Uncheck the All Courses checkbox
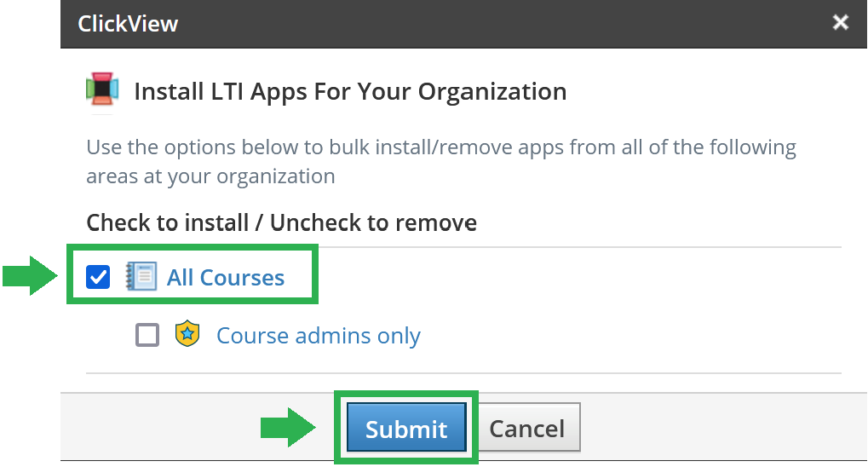Screen dimensions: 868x467 pyautogui.click(x=98, y=276)
